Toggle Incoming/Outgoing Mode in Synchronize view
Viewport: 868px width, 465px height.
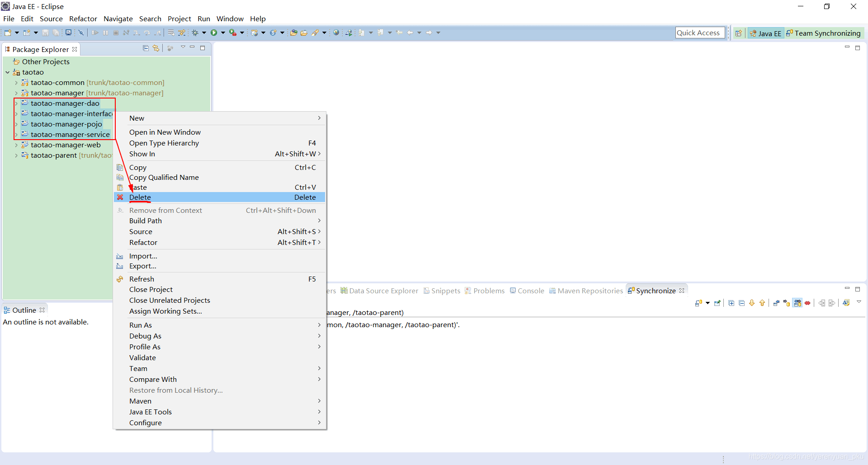(797, 303)
